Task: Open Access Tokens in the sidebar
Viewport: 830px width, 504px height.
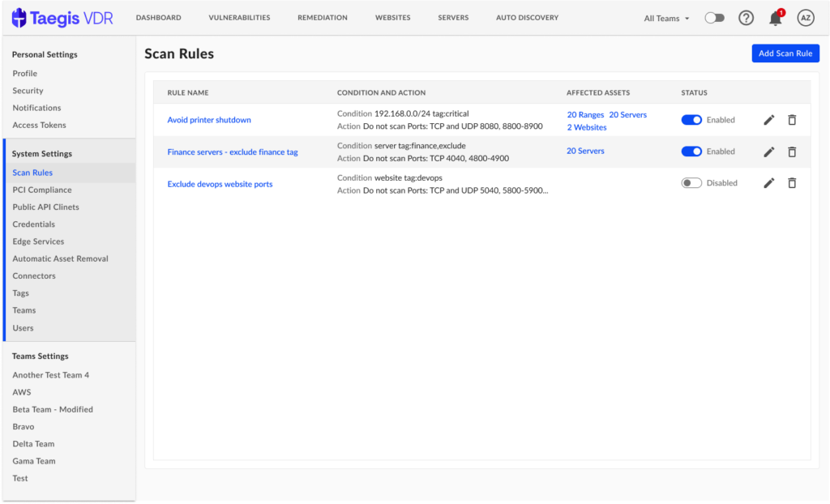Action: tap(39, 125)
